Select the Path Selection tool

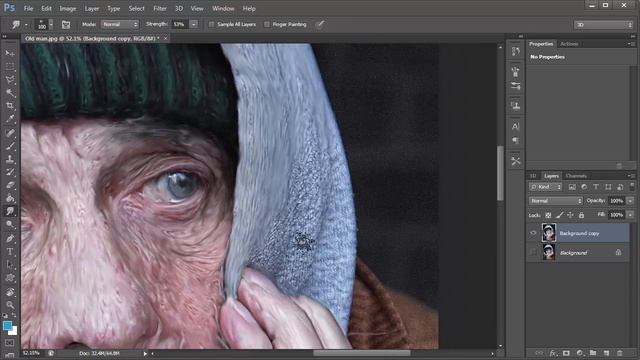(10, 264)
